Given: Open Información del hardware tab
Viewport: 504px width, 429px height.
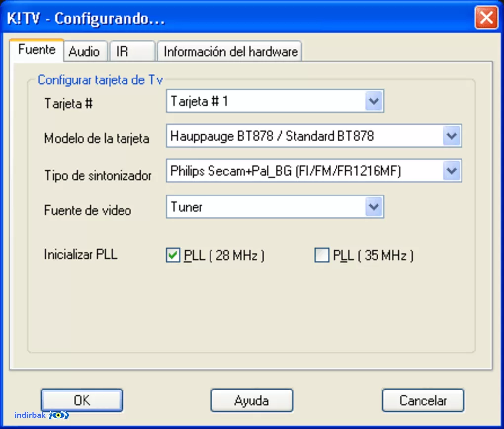Looking at the screenshot, I should click(x=229, y=51).
